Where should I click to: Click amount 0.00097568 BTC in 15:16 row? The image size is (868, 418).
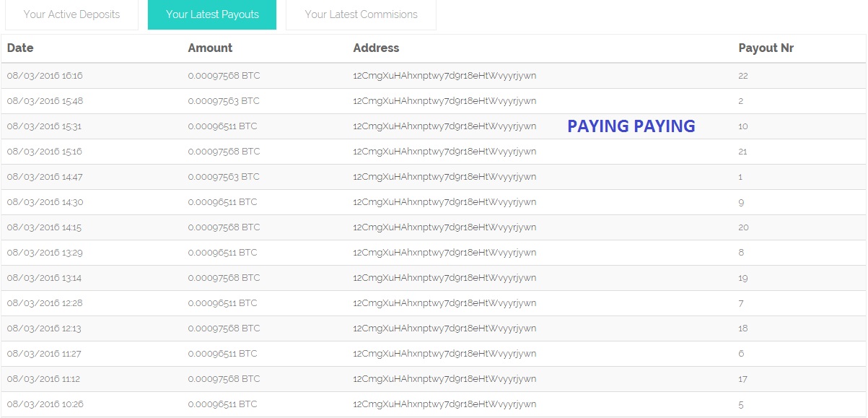click(224, 152)
